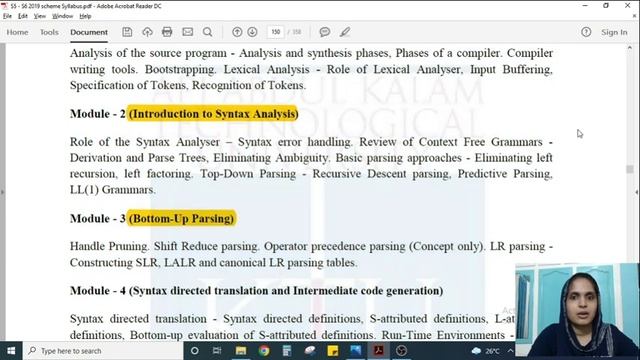
Task: Click the words Specification of Tokens
Action: coord(129,85)
